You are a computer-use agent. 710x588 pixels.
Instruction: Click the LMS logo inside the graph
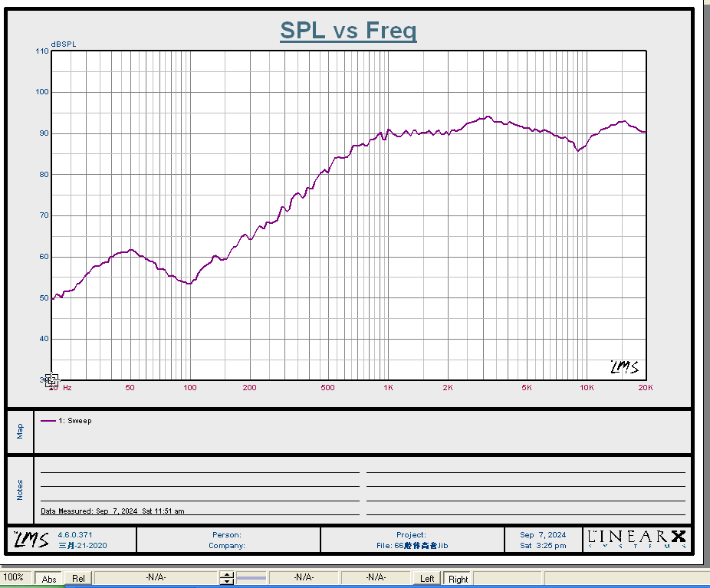pyautogui.click(x=624, y=367)
